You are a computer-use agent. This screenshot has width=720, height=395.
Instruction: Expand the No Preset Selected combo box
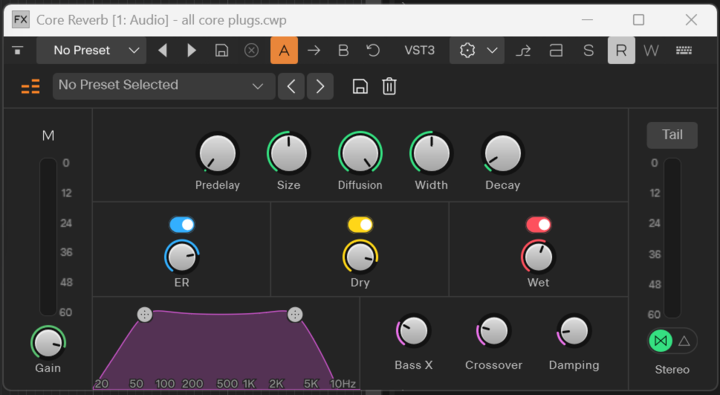coord(164,86)
